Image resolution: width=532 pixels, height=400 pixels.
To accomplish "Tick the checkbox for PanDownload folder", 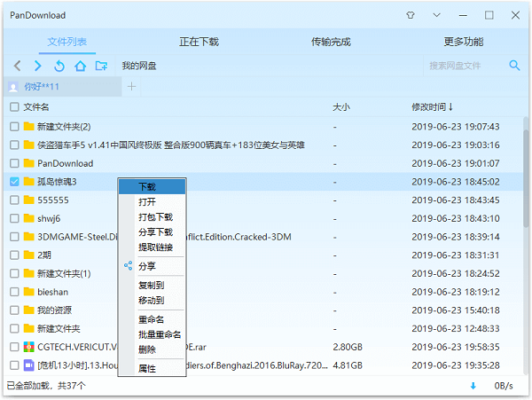I will [14, 163].
